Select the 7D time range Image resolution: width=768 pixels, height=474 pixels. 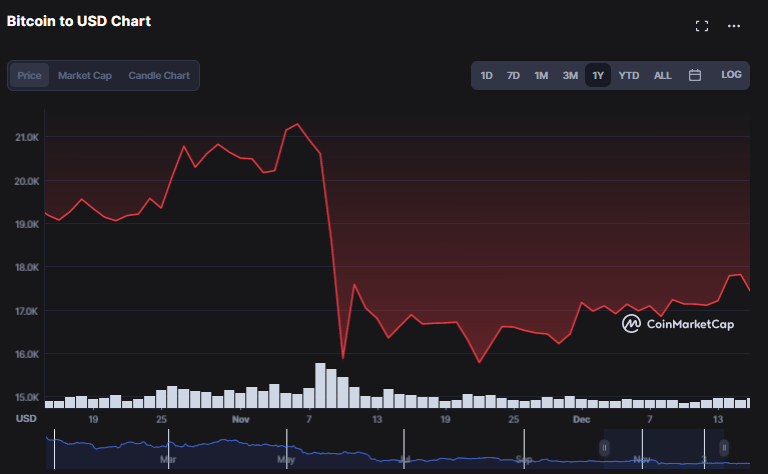coord(513,75)
